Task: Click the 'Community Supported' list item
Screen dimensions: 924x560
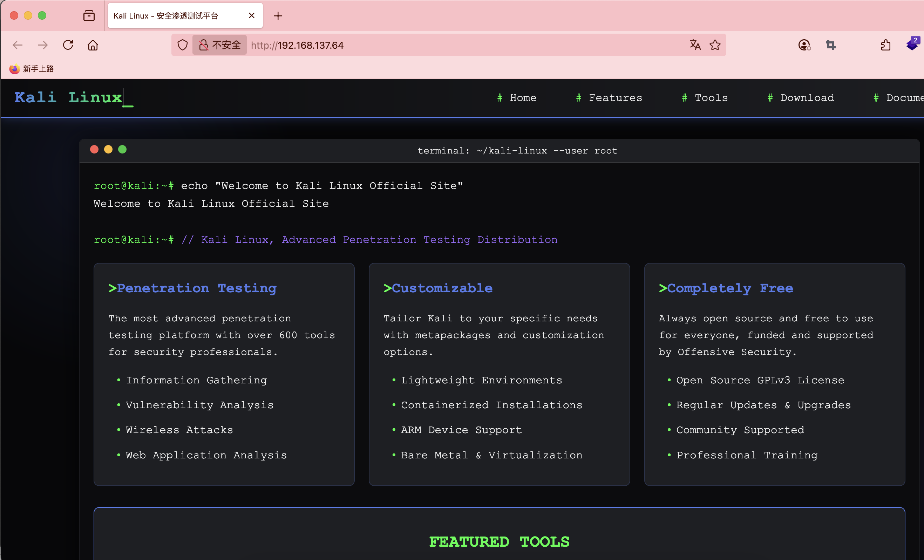Action: coord(740,430)
